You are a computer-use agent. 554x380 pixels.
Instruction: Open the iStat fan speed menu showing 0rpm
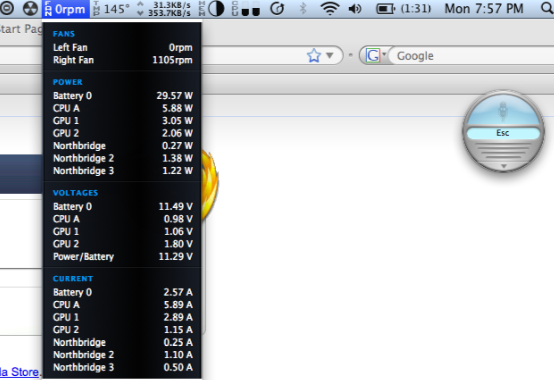click(x=65, y=9)
